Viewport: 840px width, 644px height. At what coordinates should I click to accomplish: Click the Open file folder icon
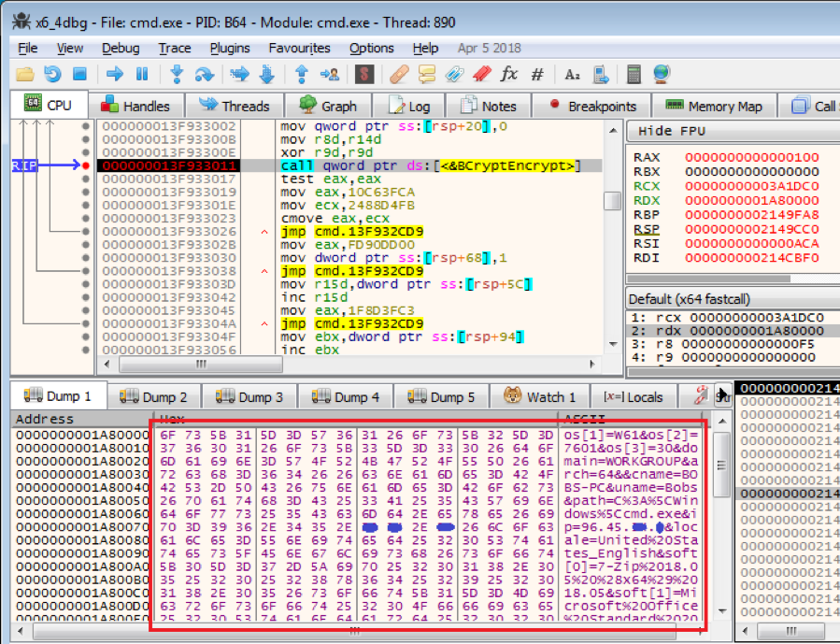click(25, 74)
